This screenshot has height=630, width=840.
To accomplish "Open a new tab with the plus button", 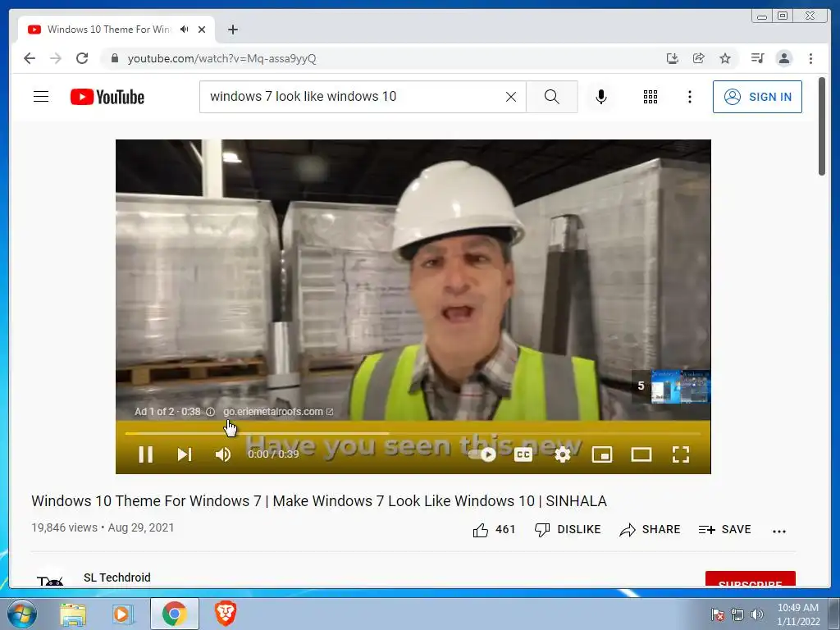I will (x=232, y=30).
